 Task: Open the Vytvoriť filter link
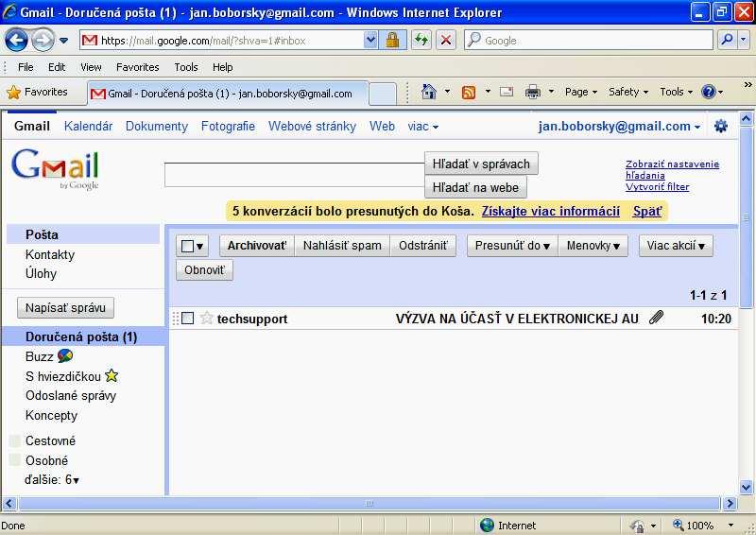coord(657,187)
